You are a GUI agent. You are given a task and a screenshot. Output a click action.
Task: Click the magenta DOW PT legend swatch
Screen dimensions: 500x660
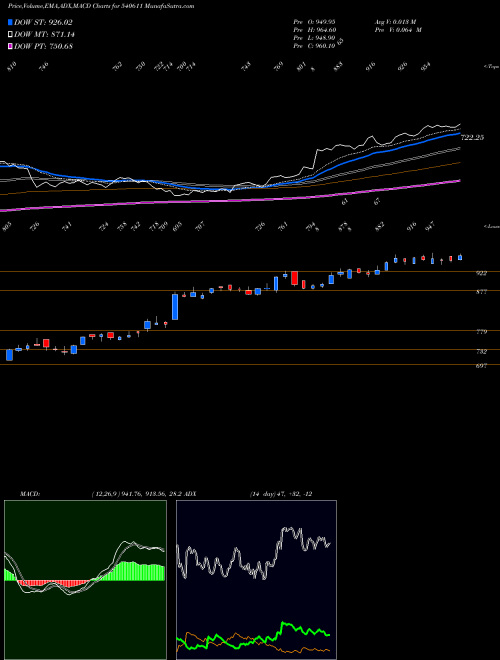click(x=11, y=46)
